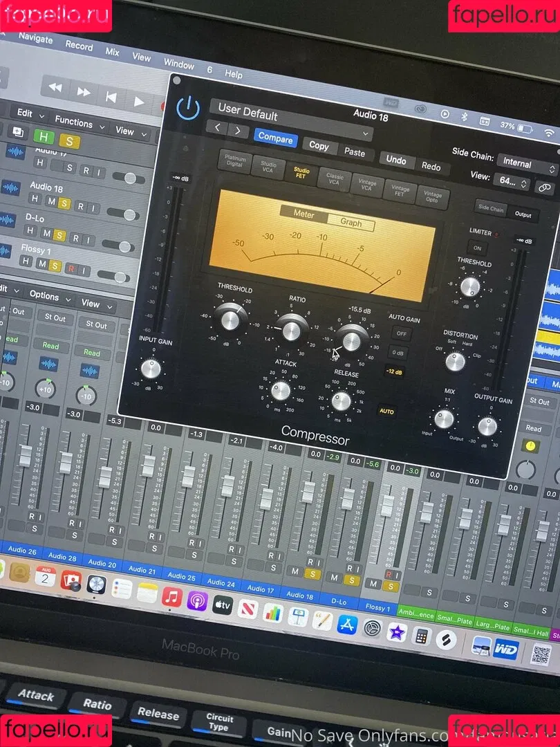
Task: Click the Audio 18 track waveform icon
Action: click(x=10, y=187)
